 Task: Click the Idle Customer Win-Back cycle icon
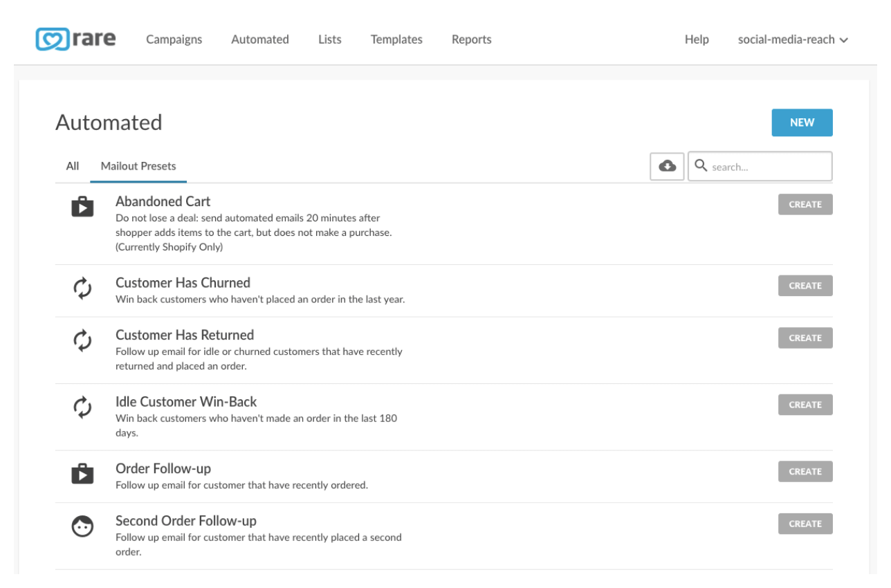(82, 407)
